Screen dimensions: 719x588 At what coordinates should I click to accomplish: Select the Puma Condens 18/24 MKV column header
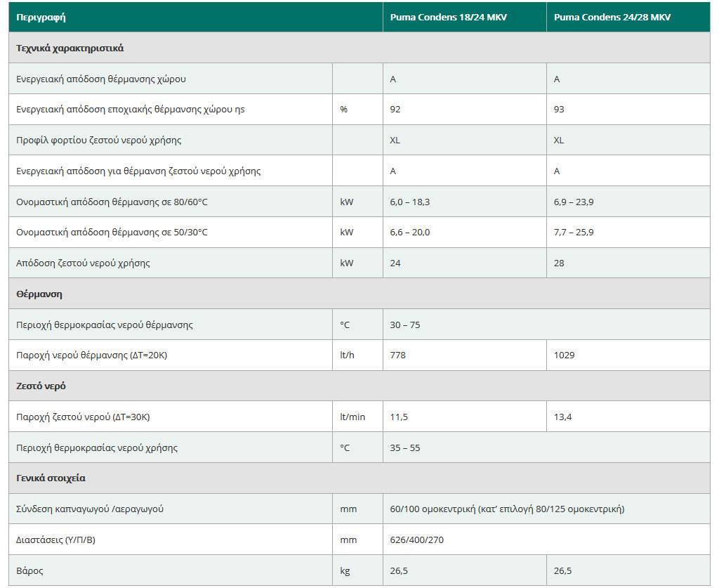[x=448, y=17]
